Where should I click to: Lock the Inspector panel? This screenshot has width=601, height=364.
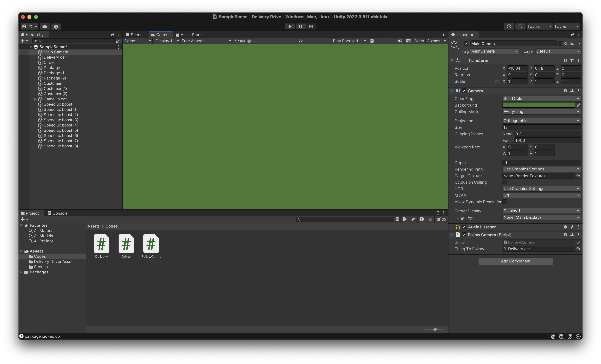click(x=572, y=34)
